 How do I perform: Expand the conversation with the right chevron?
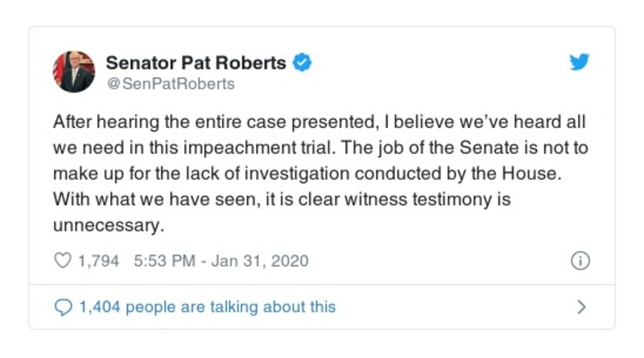click(582, 307)
